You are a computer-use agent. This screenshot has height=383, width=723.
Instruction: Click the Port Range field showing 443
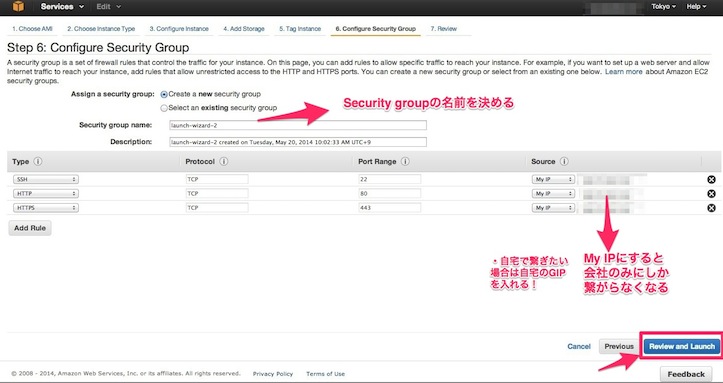point(390,208)
